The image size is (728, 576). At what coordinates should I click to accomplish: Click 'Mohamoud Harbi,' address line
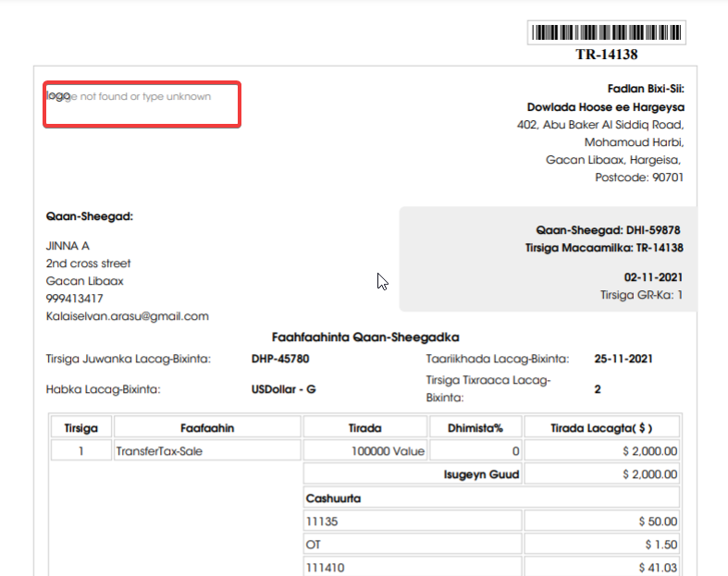click(x=634, y=142)
